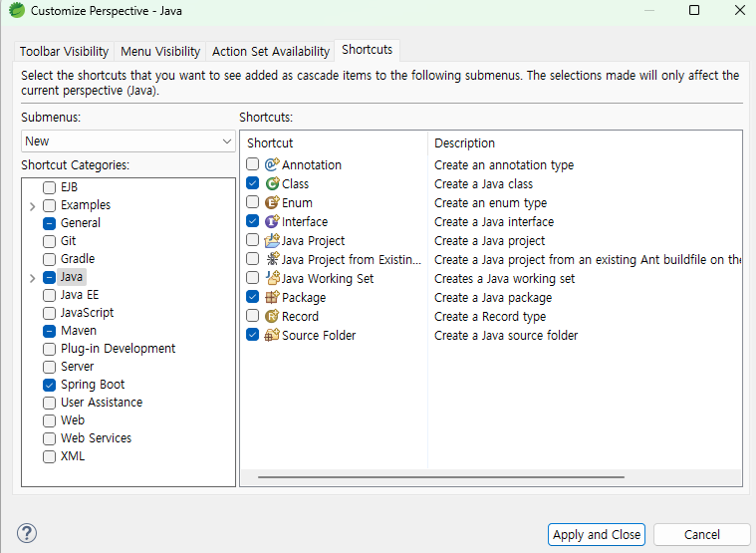Uncheck the Spring Boot category
Image resolution: width=756 pixels, height=553 pixels.
pos(49,385)
